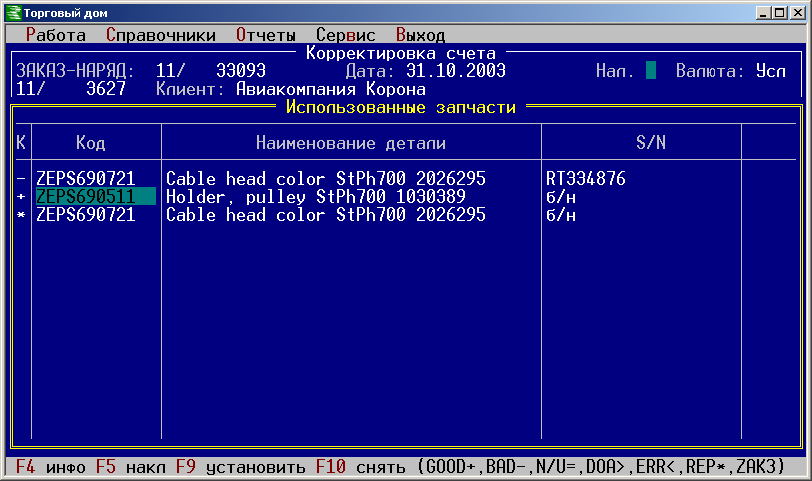Click the minus status mark in first row
This screenshot has width=812, height=481.
click(x=21, y=179)
